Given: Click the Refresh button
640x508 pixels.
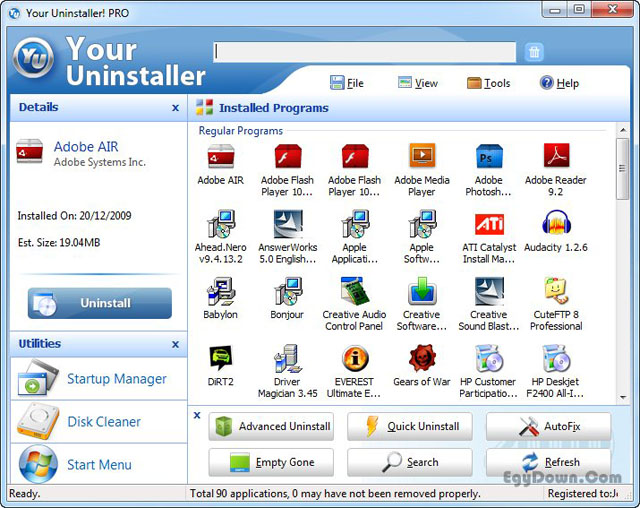Looking at the screenshot, I should [x=549, y=462].
